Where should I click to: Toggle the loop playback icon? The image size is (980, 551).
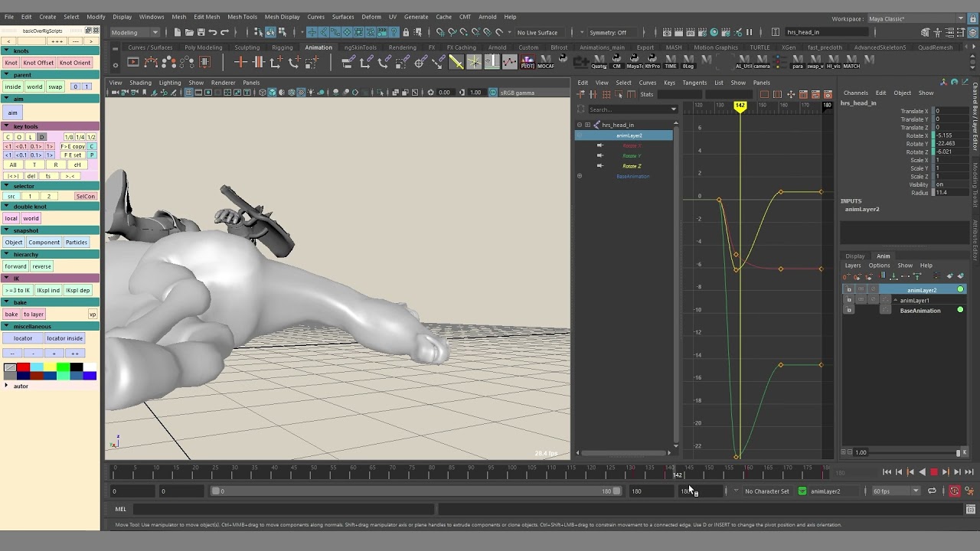click(x=932, y=491)
